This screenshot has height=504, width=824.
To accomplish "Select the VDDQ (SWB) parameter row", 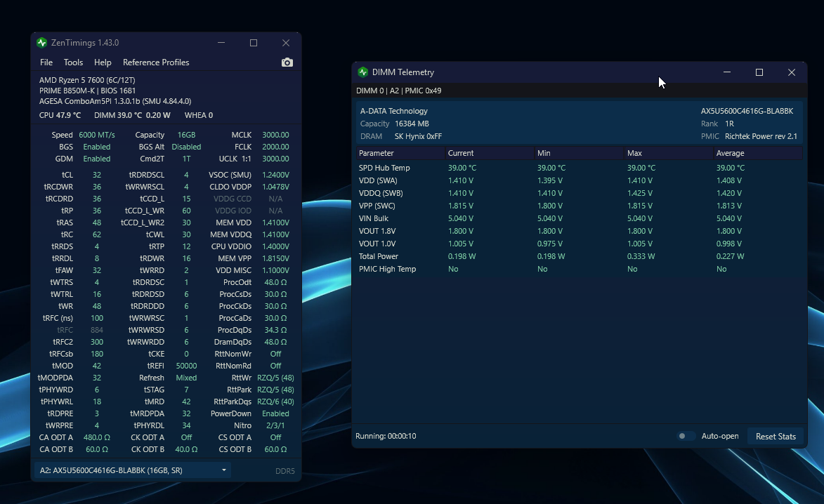I will [x=579, y=193].
